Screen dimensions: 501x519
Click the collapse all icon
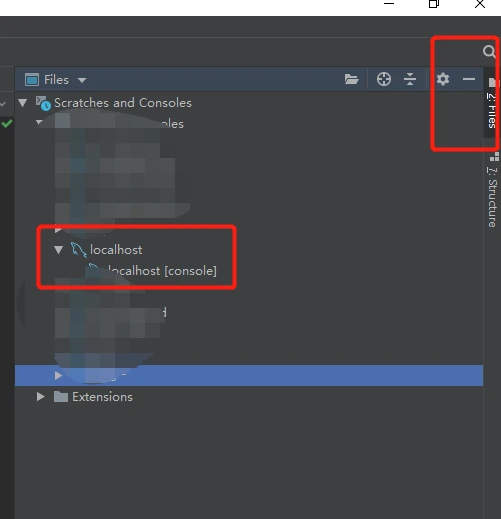pyautogui.click(x=410, y=79)
